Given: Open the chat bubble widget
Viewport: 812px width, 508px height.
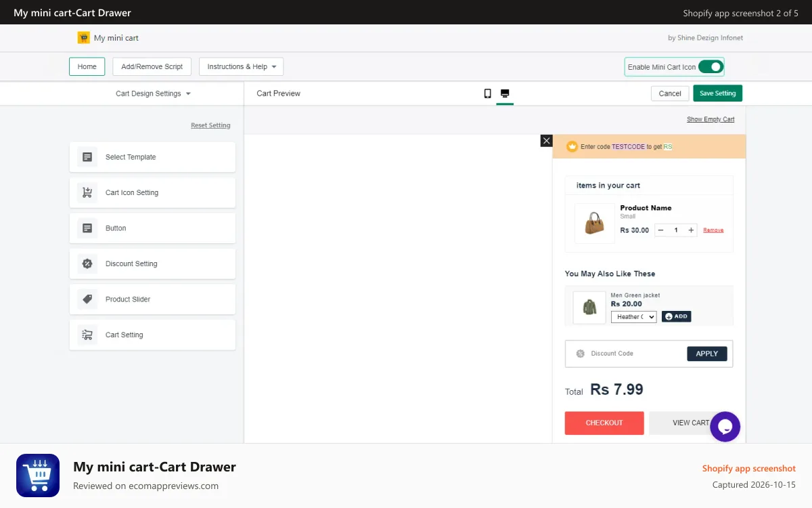Looking at the screenshot, I should click(x=725, y=427).
